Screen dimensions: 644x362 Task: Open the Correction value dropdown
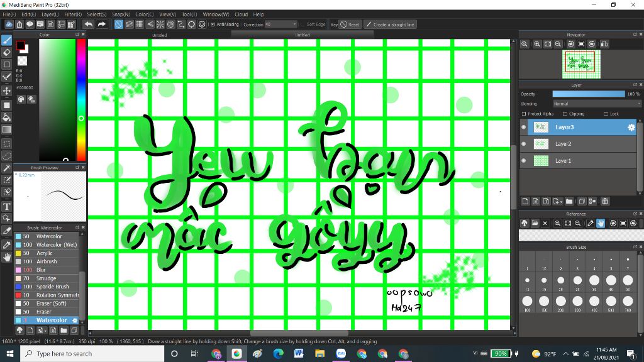point(280,25)
